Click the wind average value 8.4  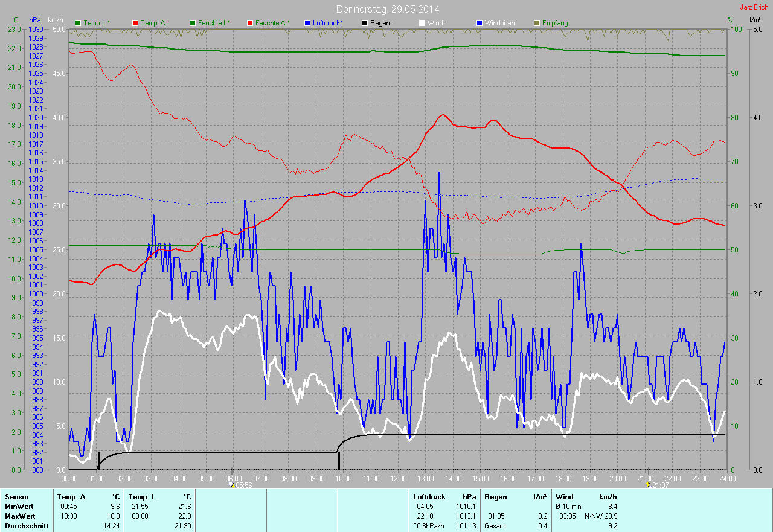(612, 507)
